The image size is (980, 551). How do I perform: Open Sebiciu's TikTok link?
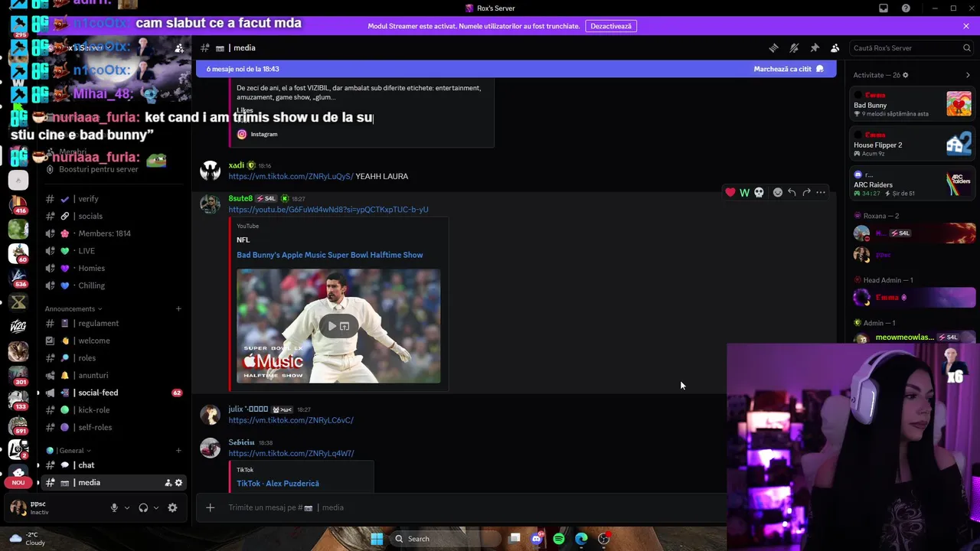[x=291, y=453]
